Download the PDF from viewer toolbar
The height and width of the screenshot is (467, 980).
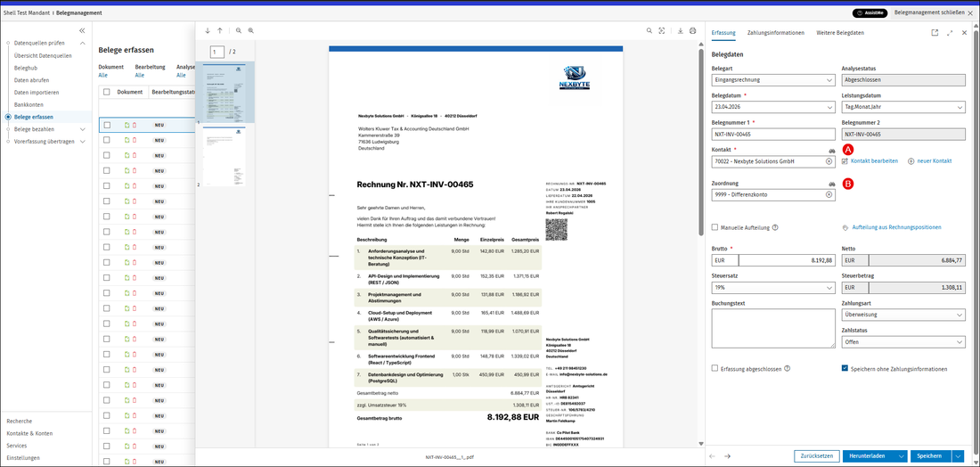point(680,30)
